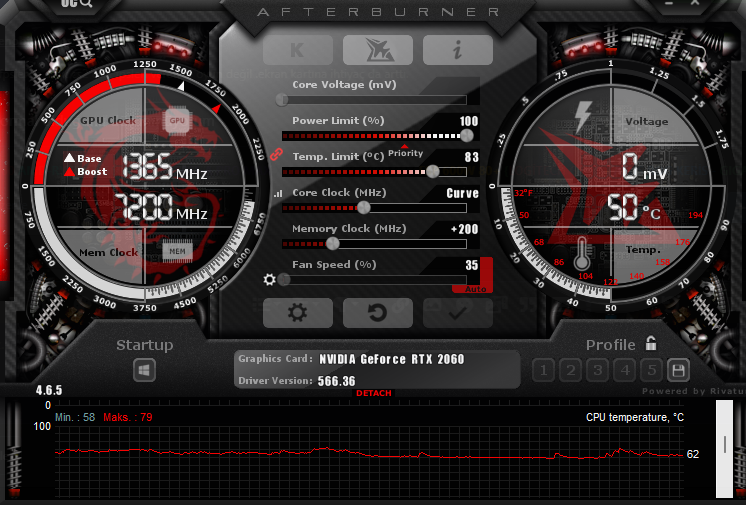Viewport: 746px width, 505px height.
Task: Click the Power Limit slider handle
Action: [467, 136]
